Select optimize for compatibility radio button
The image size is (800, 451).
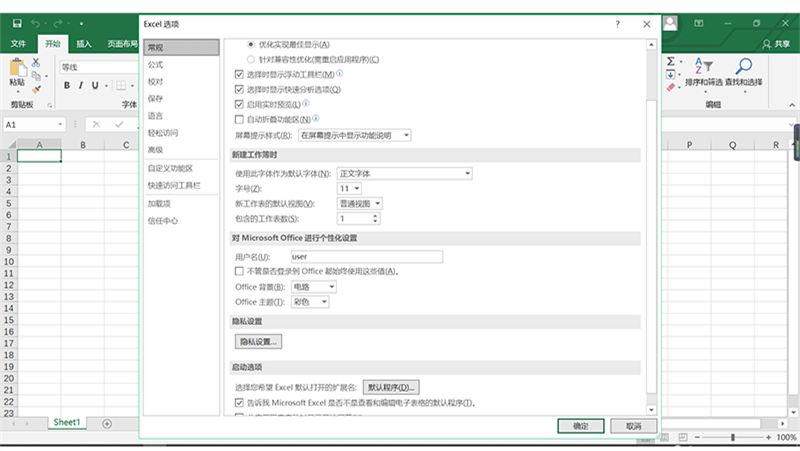(251, 60)
